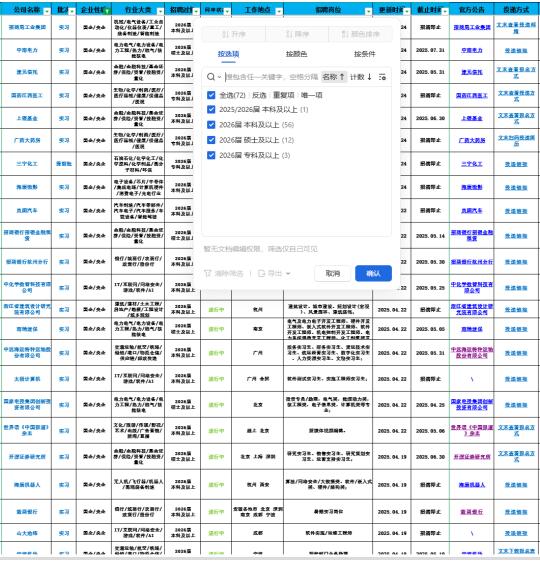Uncheck 2026届 专科及以上 (3) option
Viewport: 540px width, 561px height.
(x=211, y=155)
